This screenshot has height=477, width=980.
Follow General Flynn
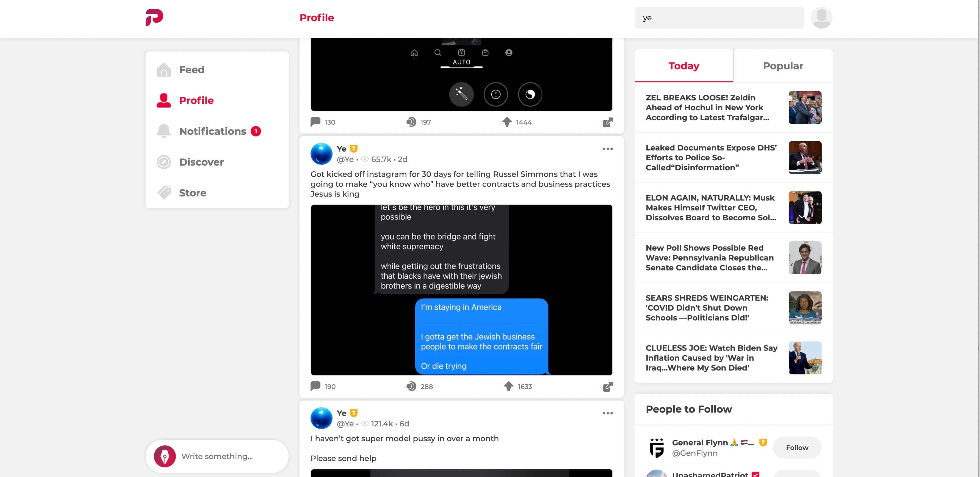point(797,448)
